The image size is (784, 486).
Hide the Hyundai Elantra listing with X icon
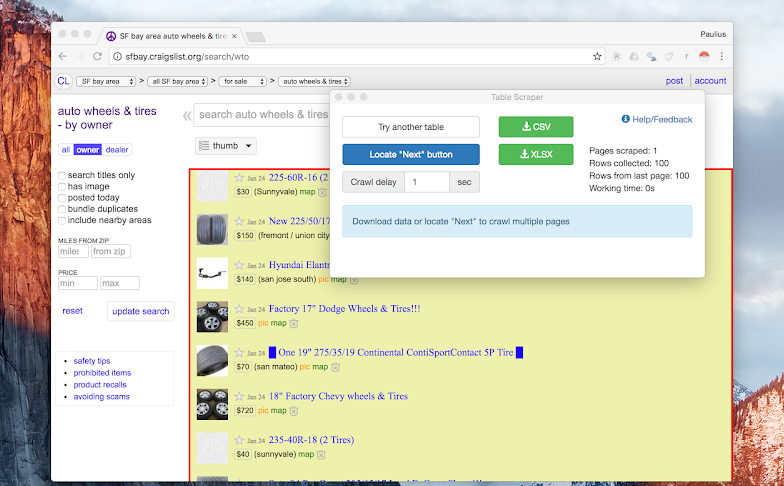(353, 280)
